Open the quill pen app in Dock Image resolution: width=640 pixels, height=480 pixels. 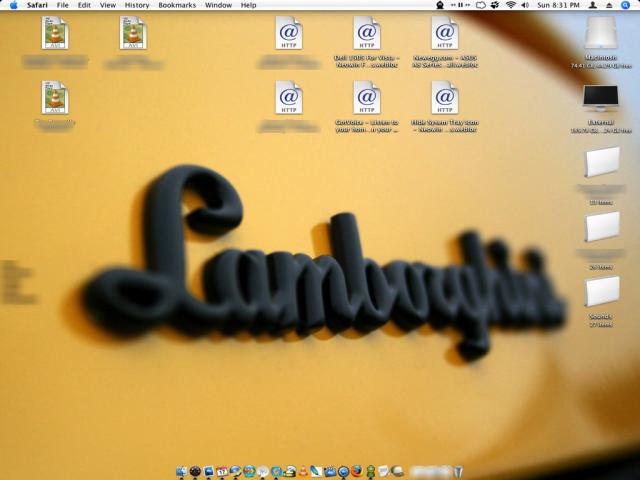[316, 471]
